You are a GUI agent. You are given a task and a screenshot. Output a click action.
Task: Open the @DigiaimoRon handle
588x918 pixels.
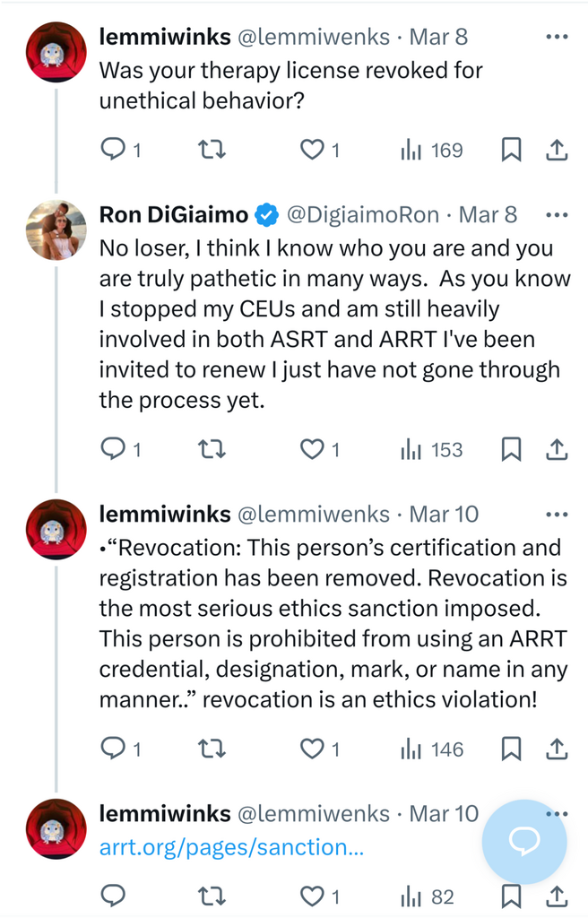click(362, 215)
